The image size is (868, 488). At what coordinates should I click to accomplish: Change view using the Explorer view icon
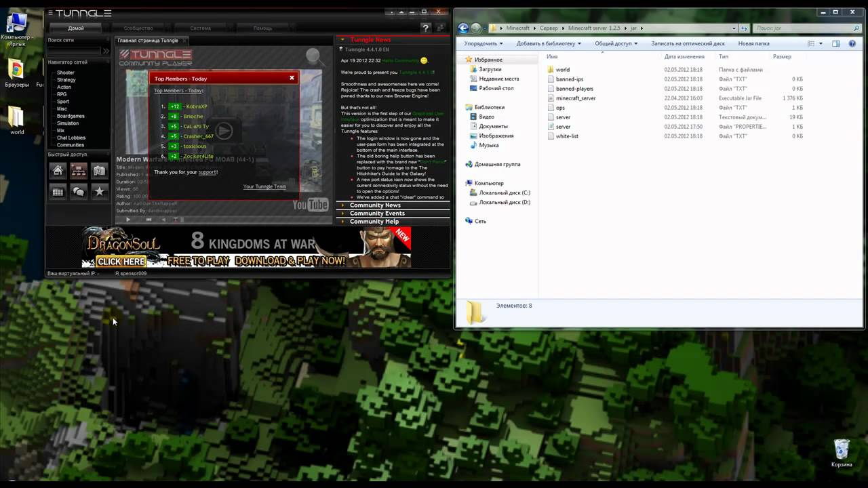[811, 43]
